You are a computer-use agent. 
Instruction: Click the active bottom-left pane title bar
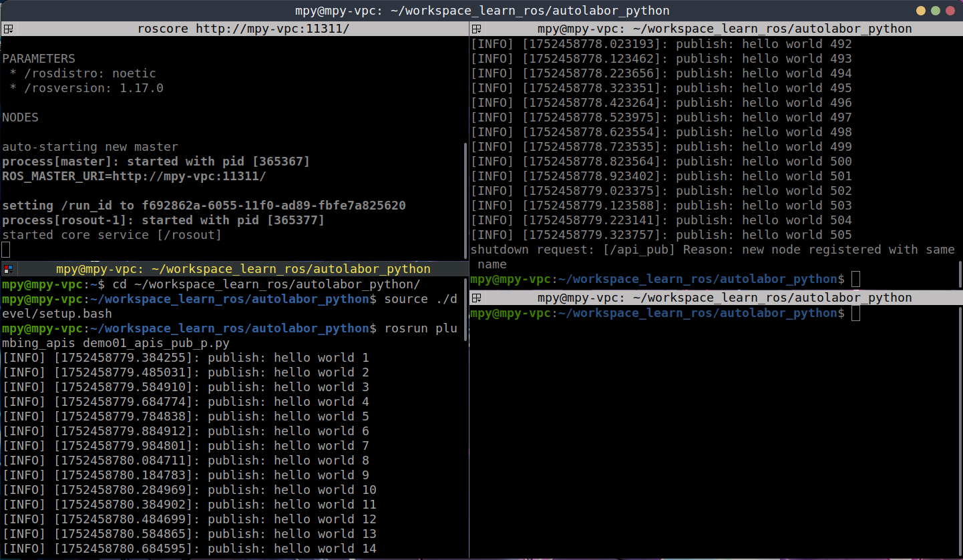click(x=243, y=269)
